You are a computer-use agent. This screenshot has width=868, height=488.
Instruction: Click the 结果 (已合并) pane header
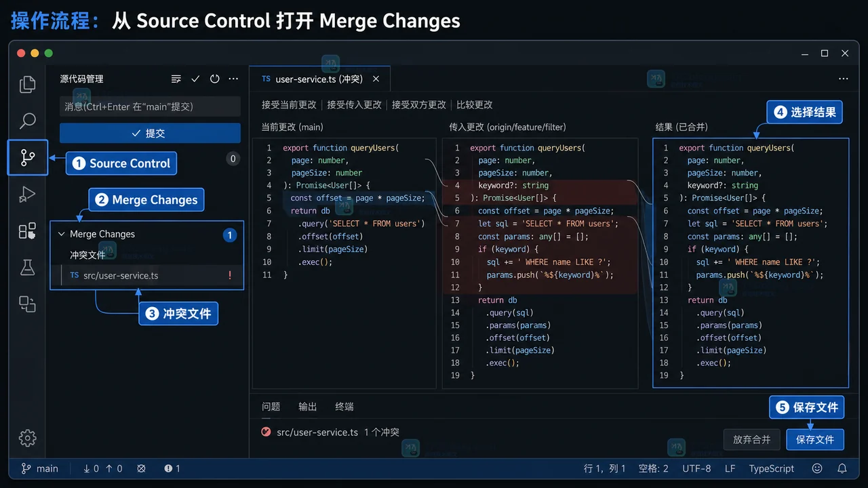(x=682, y=127)
